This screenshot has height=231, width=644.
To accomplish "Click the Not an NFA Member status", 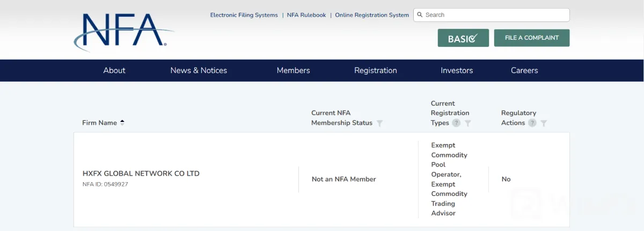I will (x=344, y=179).
